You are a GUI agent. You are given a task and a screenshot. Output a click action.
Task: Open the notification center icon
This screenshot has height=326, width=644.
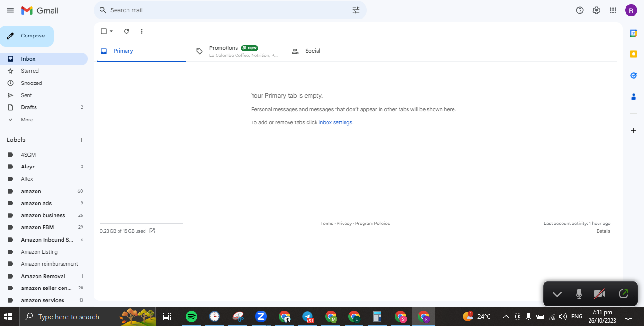(628, 317)
